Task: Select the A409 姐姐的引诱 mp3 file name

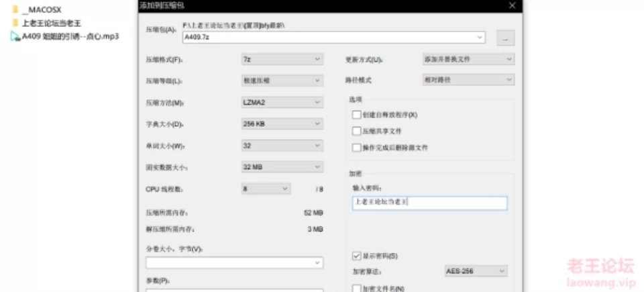Action: coord(70,36)
